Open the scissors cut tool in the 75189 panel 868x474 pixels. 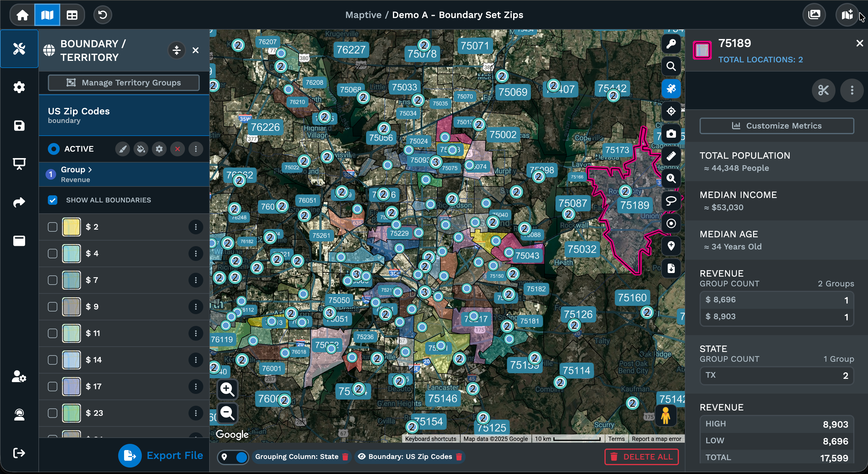823,90
